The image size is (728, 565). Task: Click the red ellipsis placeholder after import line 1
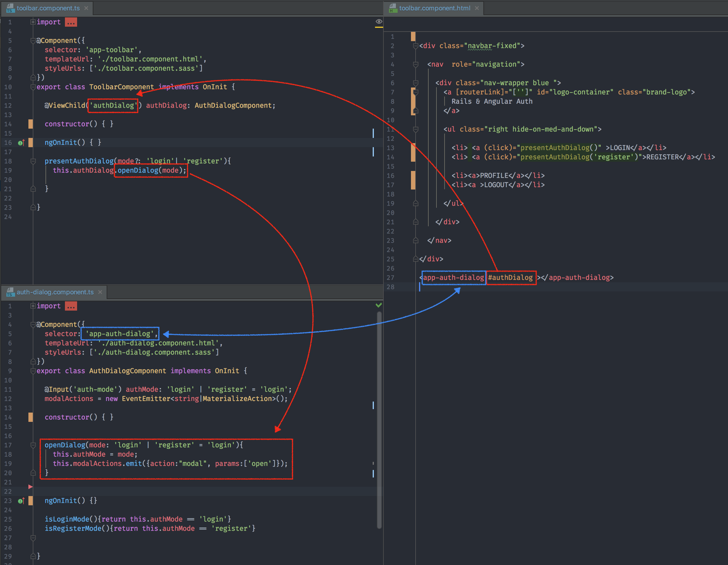tap(71, 22)
